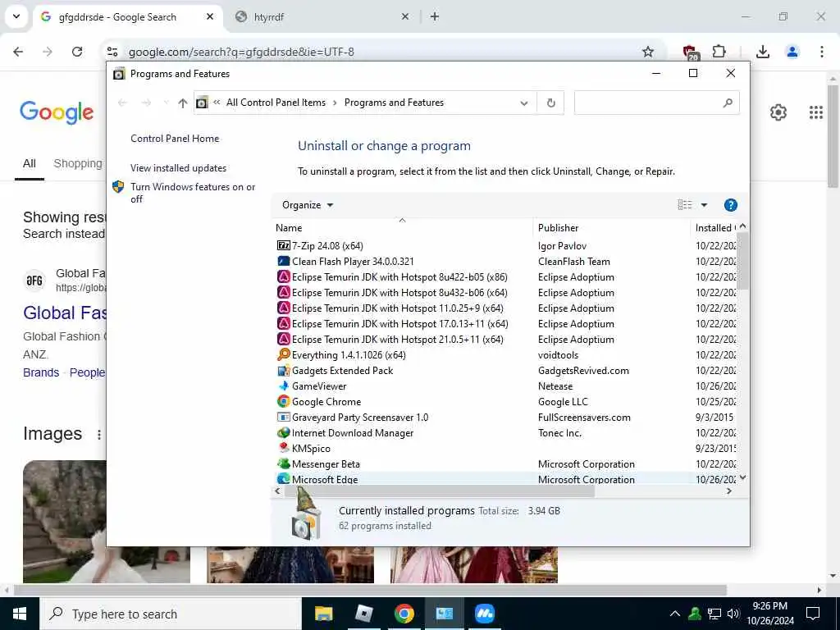This screenshot has width=840, height=630.
Task: Click the Messenger Beta icon
Action: (283, 463)
